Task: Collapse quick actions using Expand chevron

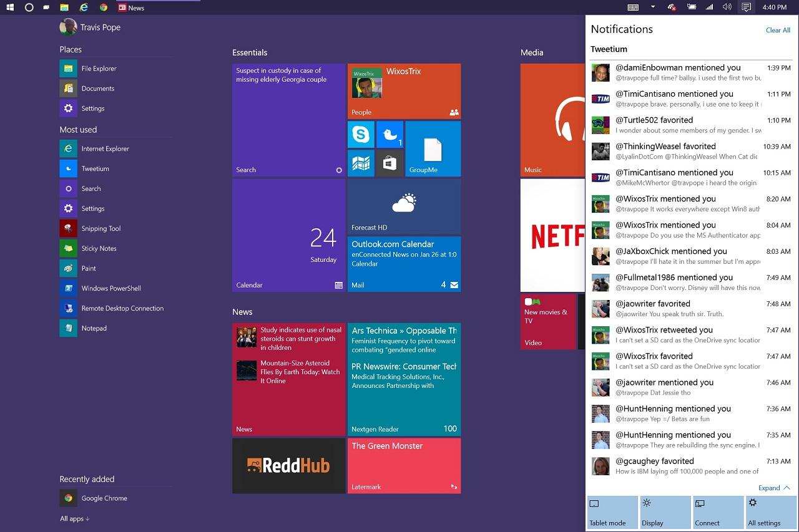Action: pos(774,488)
